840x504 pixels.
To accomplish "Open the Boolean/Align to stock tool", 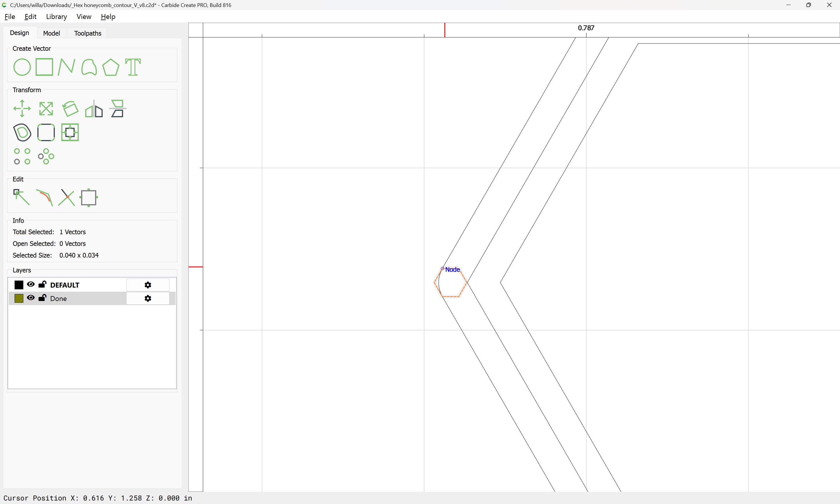I will click(x=70, y=132).
